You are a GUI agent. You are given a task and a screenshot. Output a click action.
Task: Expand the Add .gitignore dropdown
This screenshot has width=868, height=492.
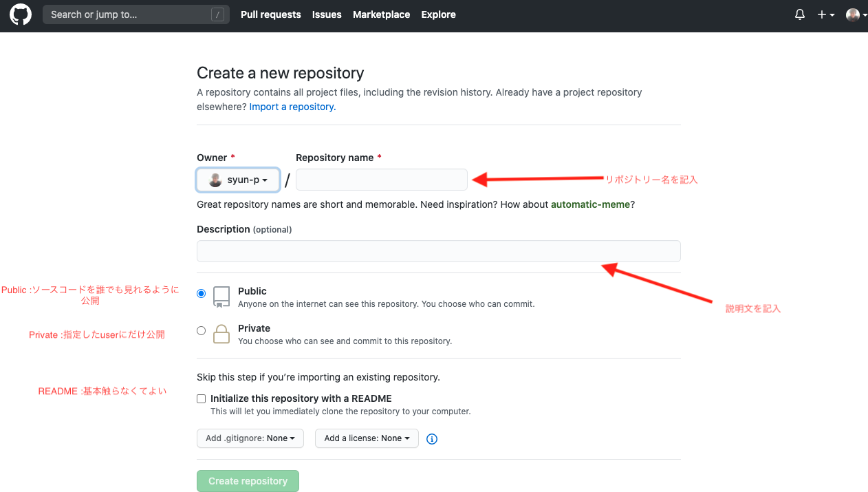point(250,438)
